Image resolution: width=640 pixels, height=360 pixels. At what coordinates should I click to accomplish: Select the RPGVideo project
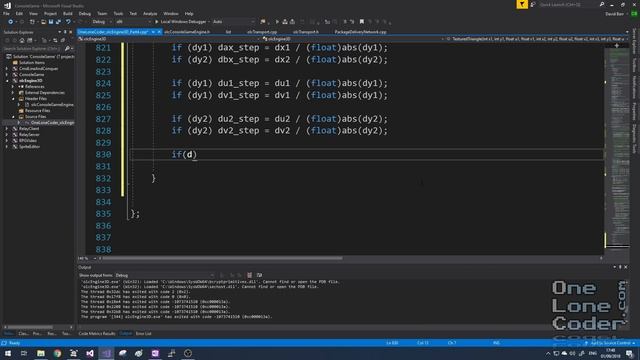point(28,140)
